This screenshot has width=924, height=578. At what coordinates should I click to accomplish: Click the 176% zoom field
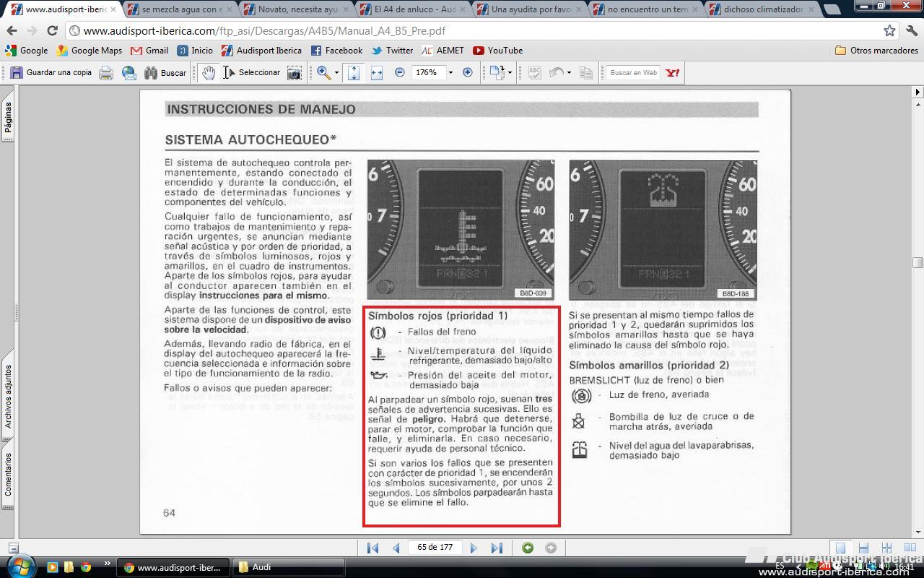428,72
